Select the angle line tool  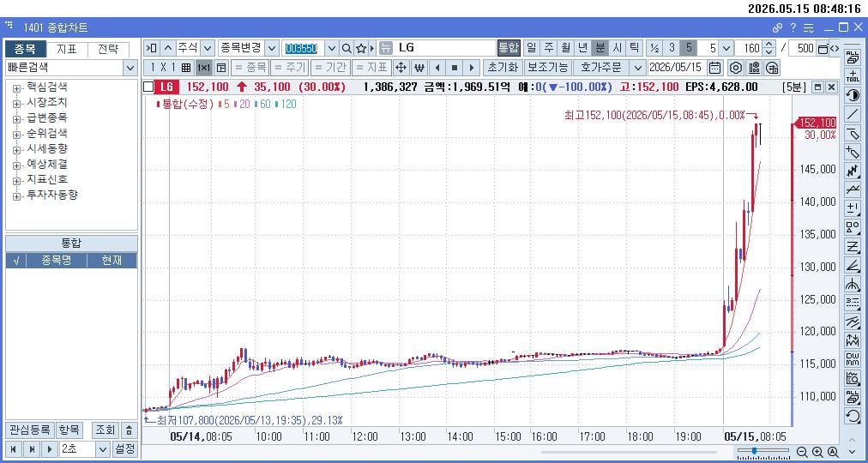point(853,266)
